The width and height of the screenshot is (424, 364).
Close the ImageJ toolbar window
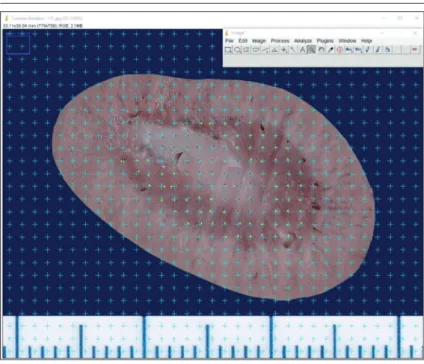(x=415, y=33)
